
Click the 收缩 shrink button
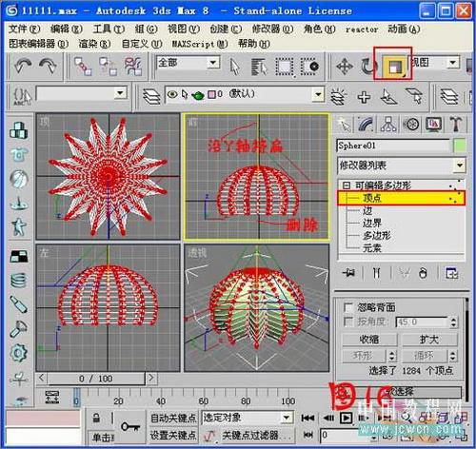(x=369, y=340)
